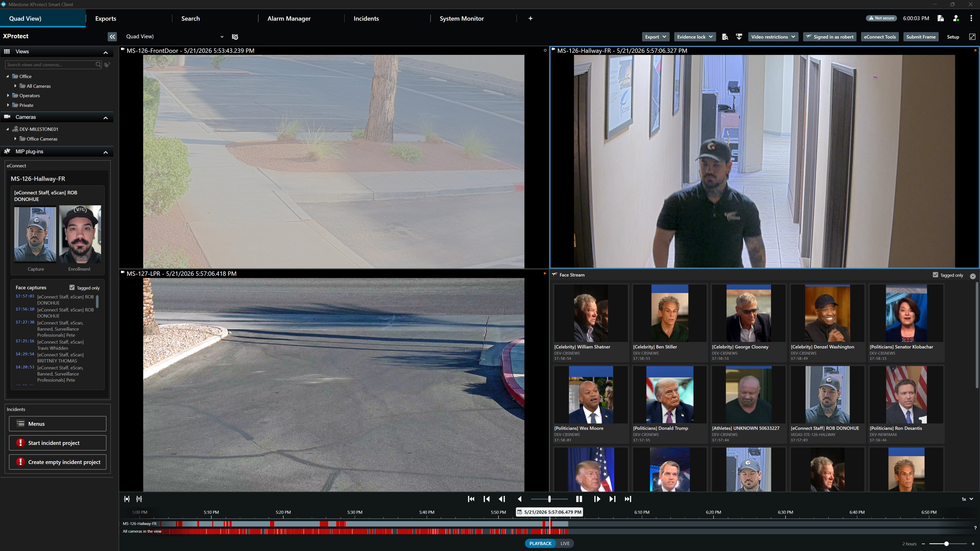Play video in reverse

point(520,499)
